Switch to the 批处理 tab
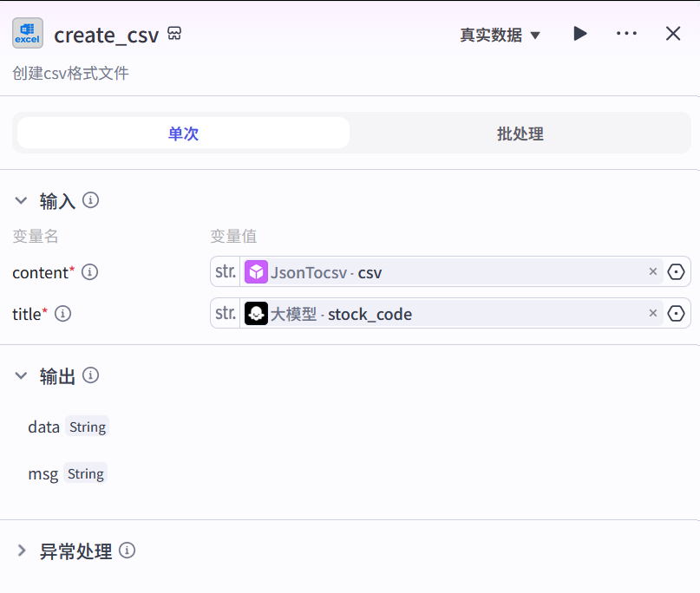Image resolution: width=700 pixels, height=593 pixels. tap(520, 133)
